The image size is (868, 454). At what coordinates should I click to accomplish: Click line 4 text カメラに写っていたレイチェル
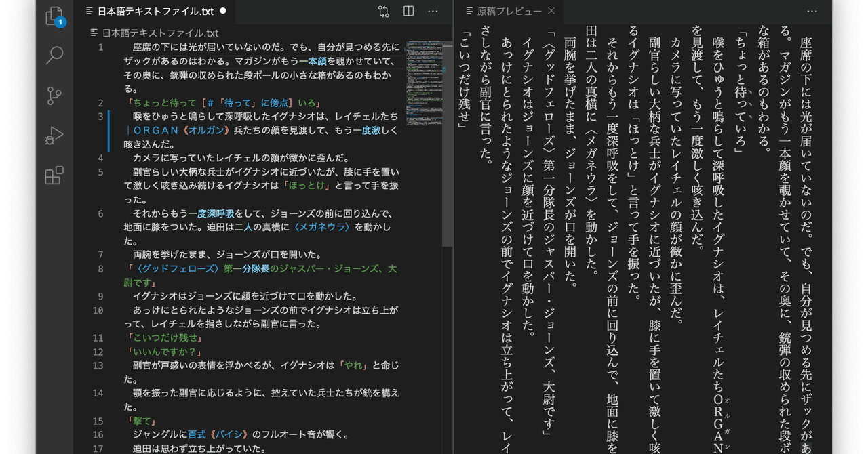197,158
